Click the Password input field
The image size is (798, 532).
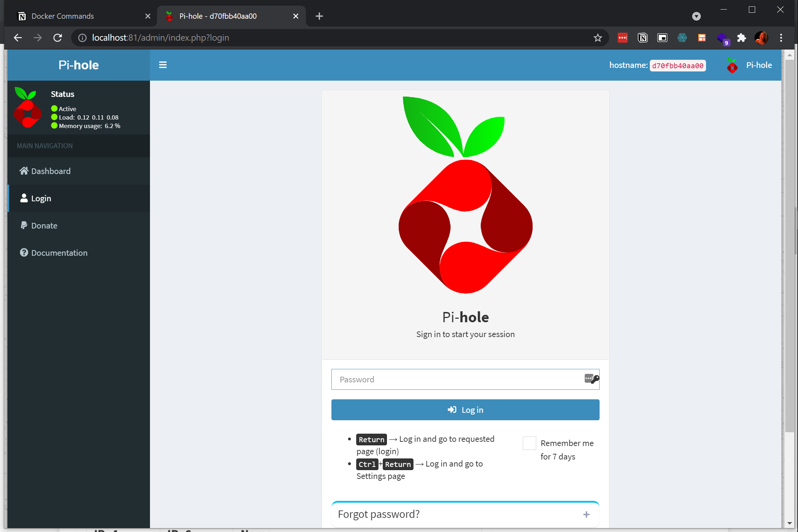[465, 380]
